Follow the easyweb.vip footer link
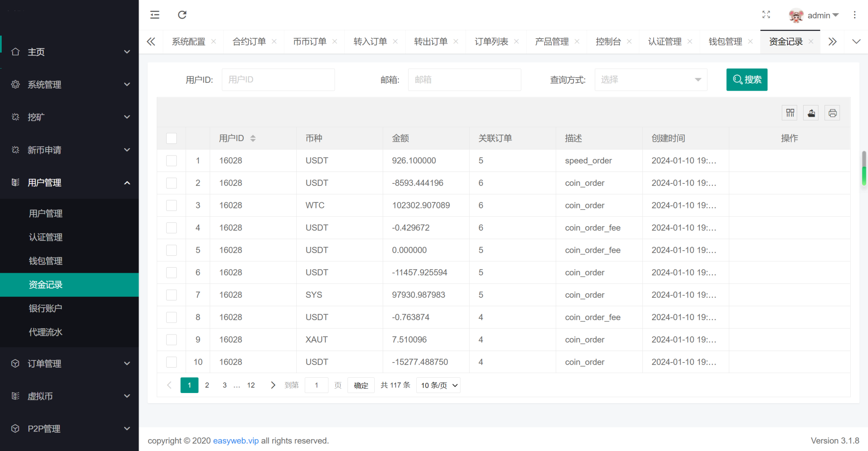The height and width of the screenshot is (451, 868). tap(236, 441)
